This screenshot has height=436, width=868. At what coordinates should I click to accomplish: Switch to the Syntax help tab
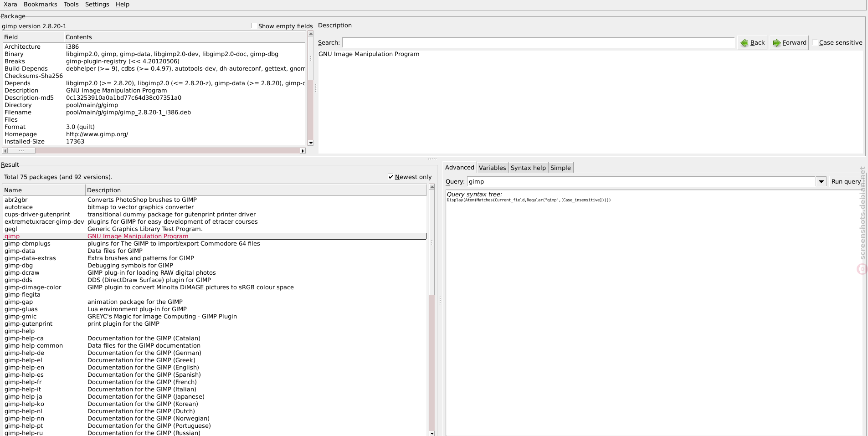pos(528,168)
